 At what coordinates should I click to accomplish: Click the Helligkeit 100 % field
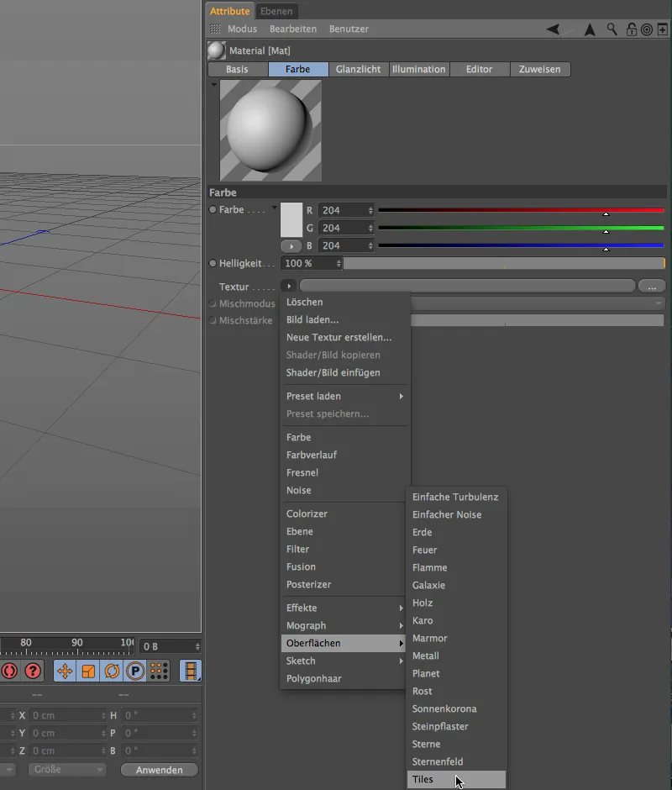coord(312,263)
